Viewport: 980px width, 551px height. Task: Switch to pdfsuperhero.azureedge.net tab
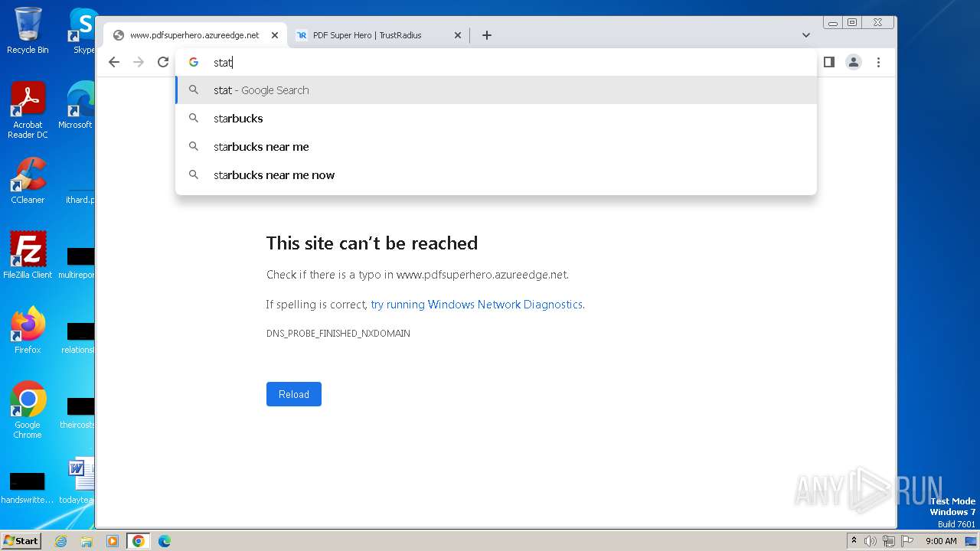point(194,35)
